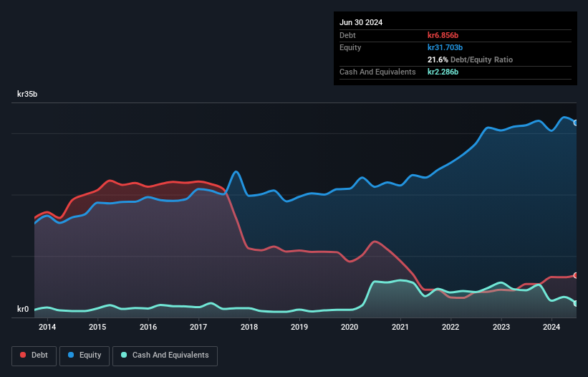588x377 pixels.
Task: Toggle the Debt series legend button
Action: tap(34, 355)
